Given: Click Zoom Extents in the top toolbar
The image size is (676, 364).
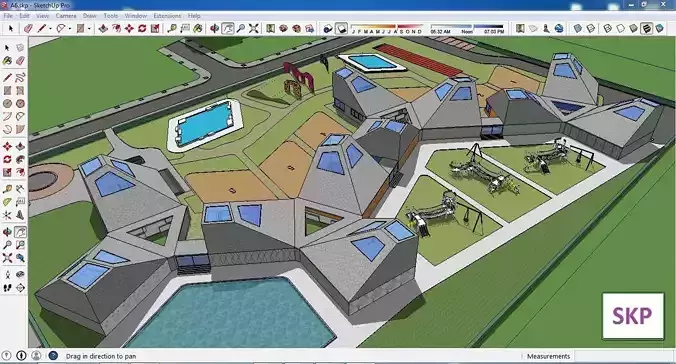Looking at the screenshot, I should [x=254, y=28].
